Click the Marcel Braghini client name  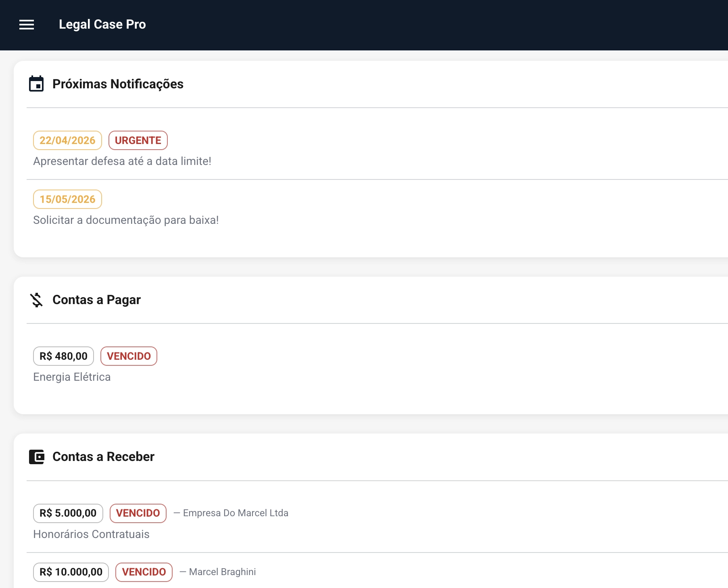pyautogui.click(x=222, y=572)
